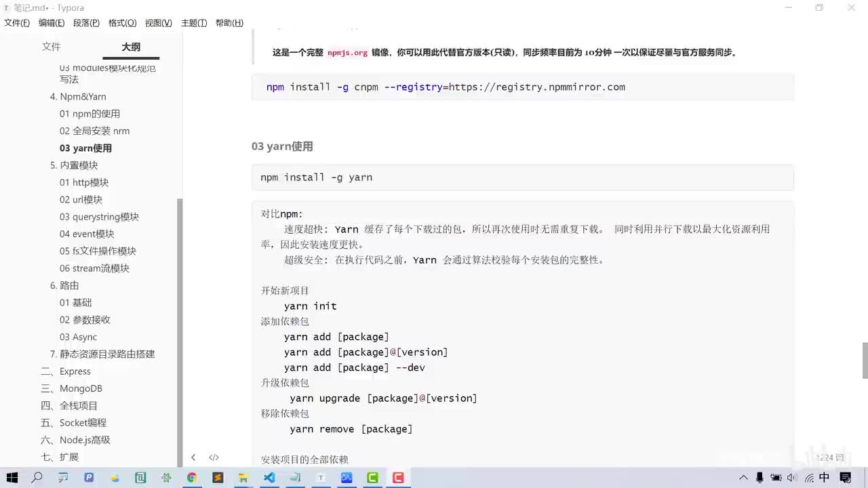The image size is (868, 488).
Task: Open the 视图(V) menu
Action: 158,23
